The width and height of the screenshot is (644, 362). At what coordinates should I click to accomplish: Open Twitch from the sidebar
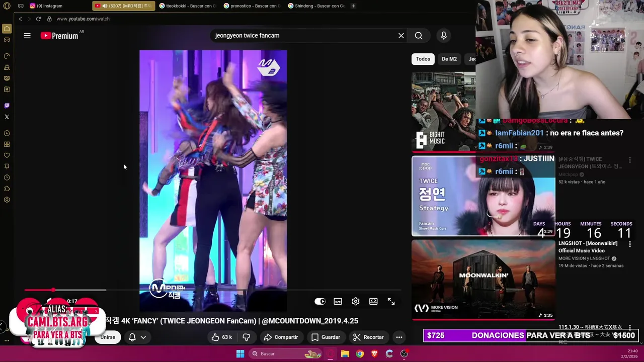7,106
